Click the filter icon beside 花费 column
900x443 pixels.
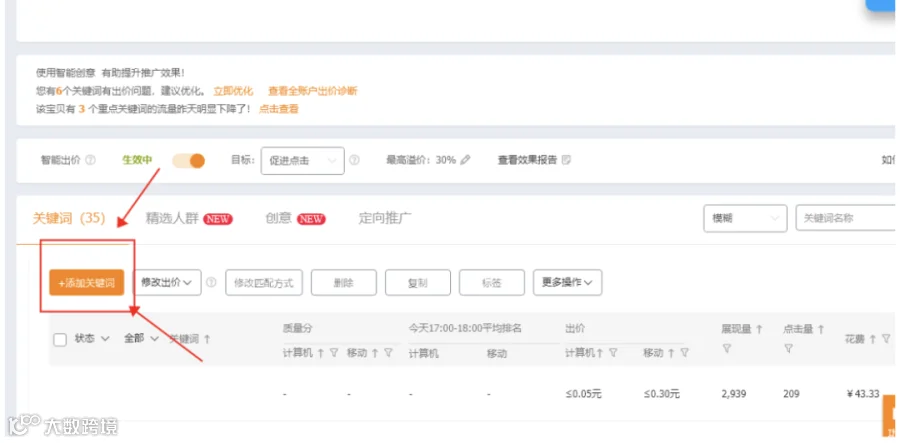point(886,339)
